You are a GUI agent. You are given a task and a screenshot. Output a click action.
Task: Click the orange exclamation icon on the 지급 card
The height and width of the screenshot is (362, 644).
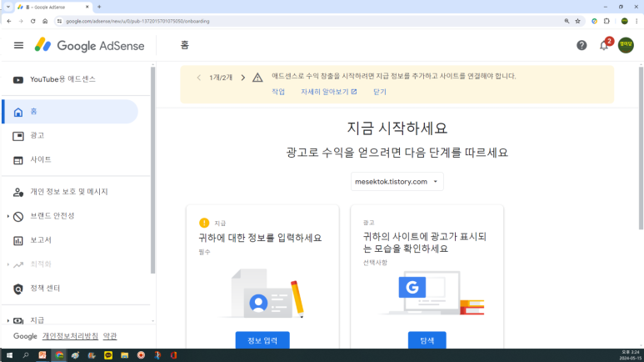[x=204, y=223]
